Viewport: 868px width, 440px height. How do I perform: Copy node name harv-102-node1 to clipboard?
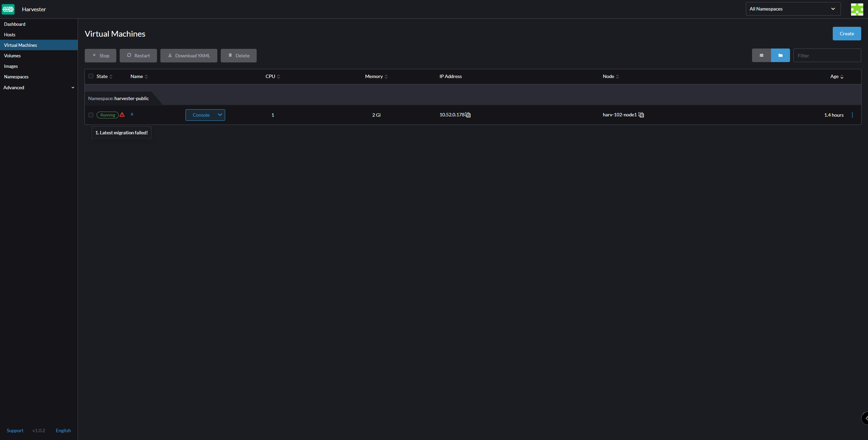641,115
